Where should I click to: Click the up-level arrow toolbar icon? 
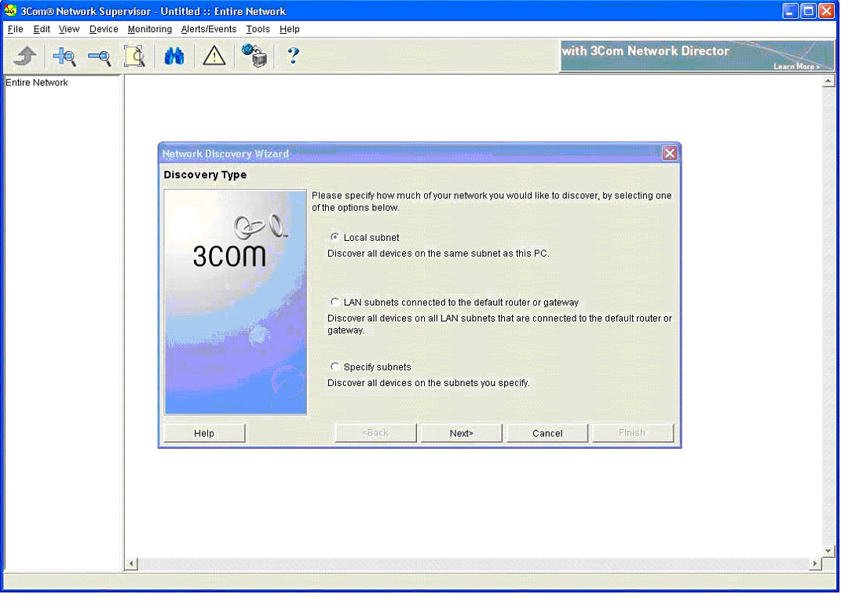pos(24,56)
